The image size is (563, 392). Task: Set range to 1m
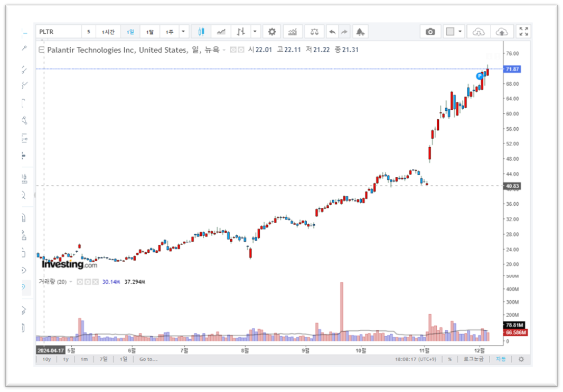[x=84, y=359]
